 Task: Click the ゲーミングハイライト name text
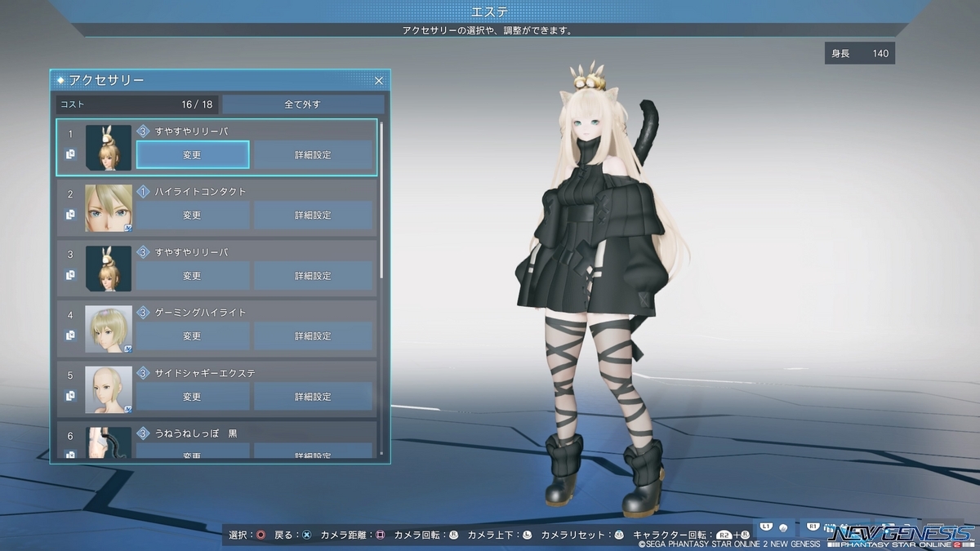click(x=200, y=312)
